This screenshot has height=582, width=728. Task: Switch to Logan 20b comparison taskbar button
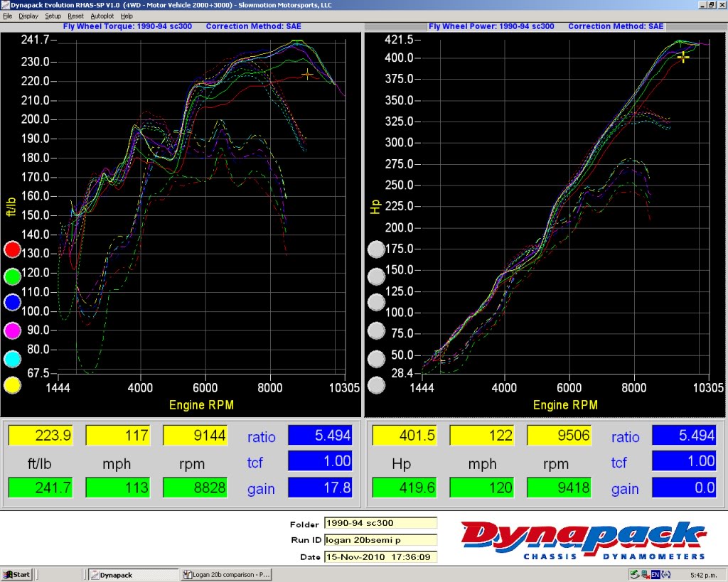tap(226, 575)
